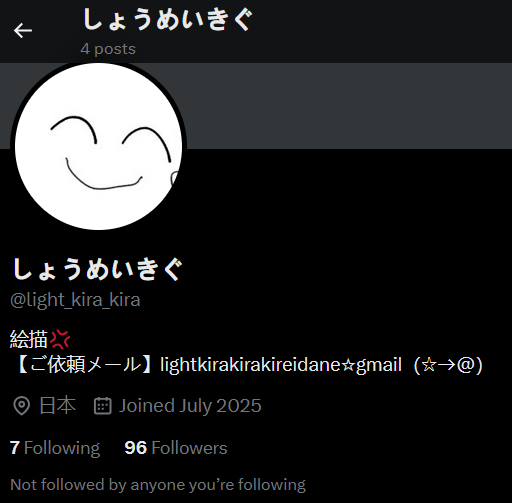Click the red anger emoji in bio
512x503 pixels.
pos(60,339)
